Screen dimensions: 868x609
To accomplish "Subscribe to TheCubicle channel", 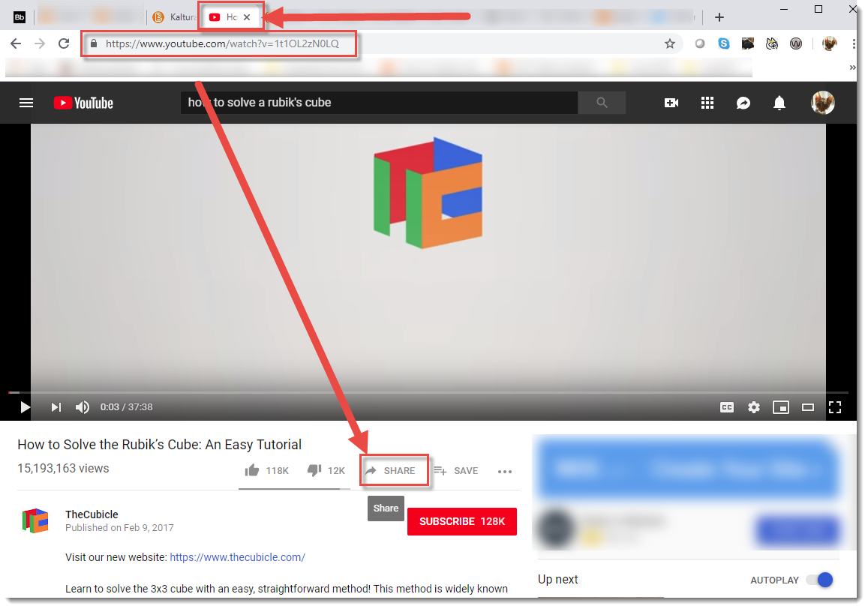I will click(x=461, y=521).
